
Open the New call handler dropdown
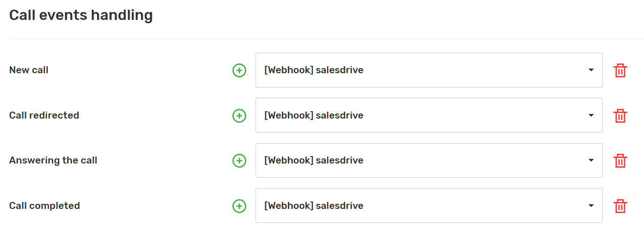tap(429, 70)
